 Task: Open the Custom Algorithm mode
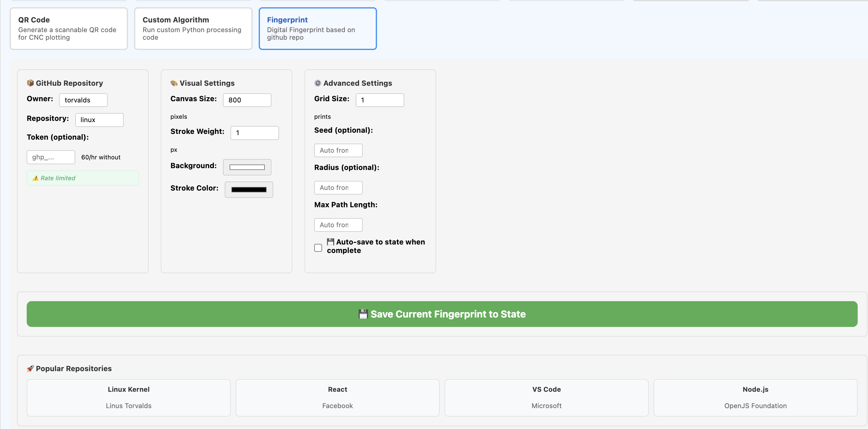193,28
